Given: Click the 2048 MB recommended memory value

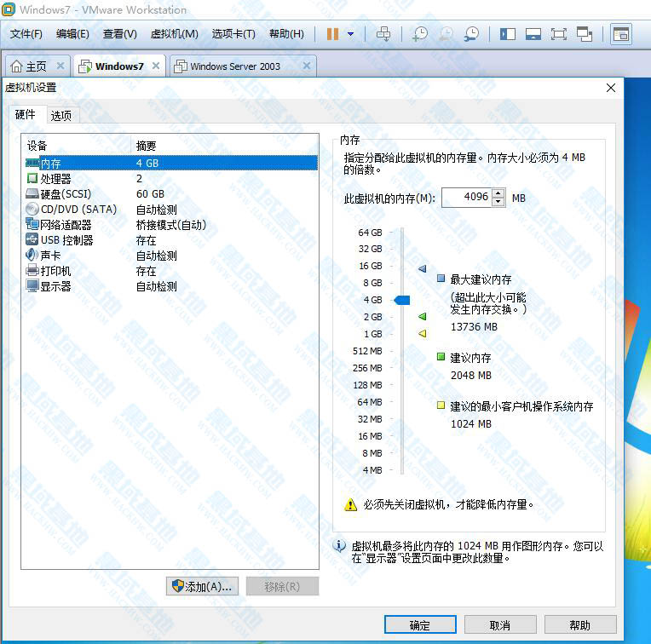Looking at the screenshot, I should (x=471, y=376).
